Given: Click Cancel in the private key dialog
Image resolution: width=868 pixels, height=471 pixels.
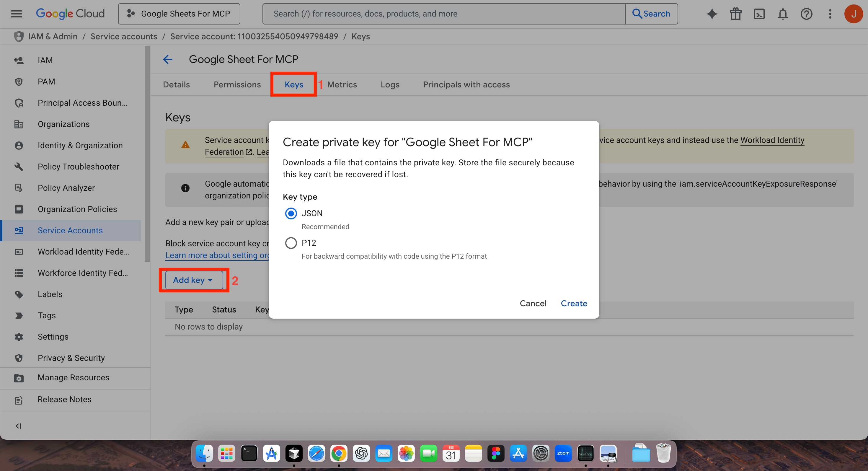Looking at the screenshot, I should click(533, 303).
